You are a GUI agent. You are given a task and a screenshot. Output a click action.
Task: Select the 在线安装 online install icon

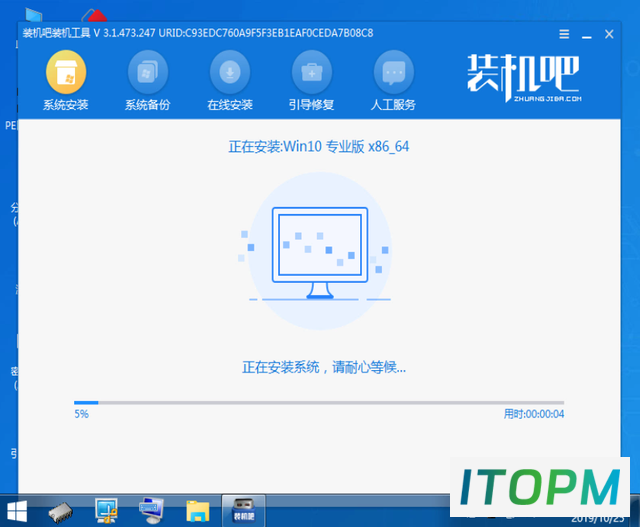[230, 80]
